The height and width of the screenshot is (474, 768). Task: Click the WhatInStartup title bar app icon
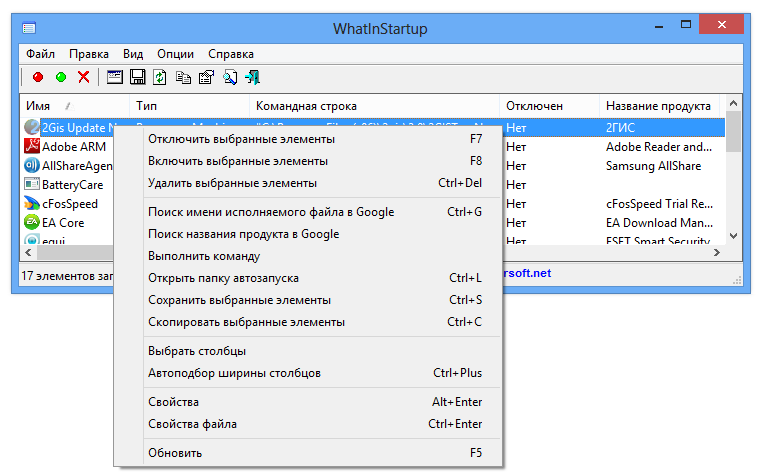pyautogui.click(x=29, y=28)
